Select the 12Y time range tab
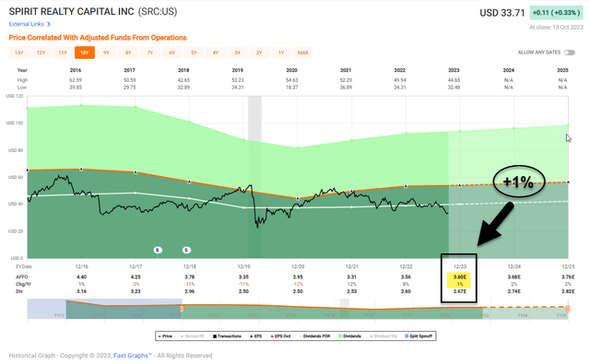590x364 pixels. pyautogui.click(x=41, y=53)
